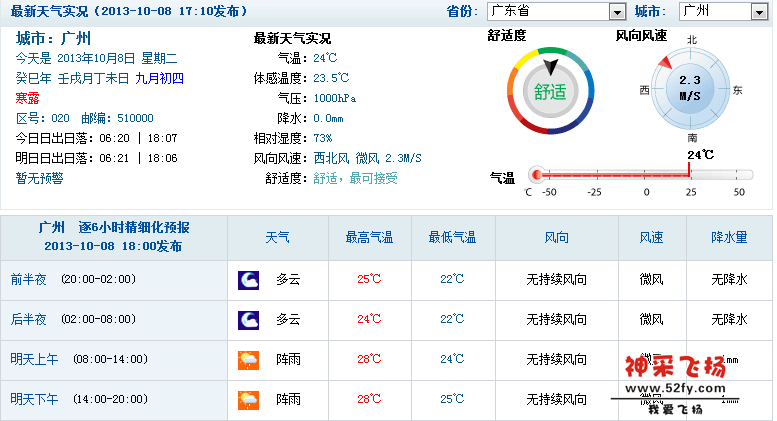Click the comfort gauge showing 舒适

(550, 91)
